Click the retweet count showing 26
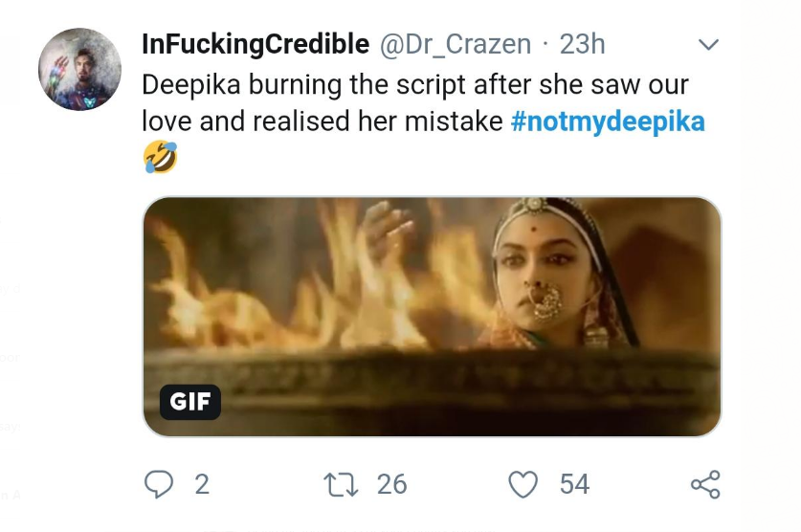The height and width of the screenshot is (532, 801). point(391,485)
